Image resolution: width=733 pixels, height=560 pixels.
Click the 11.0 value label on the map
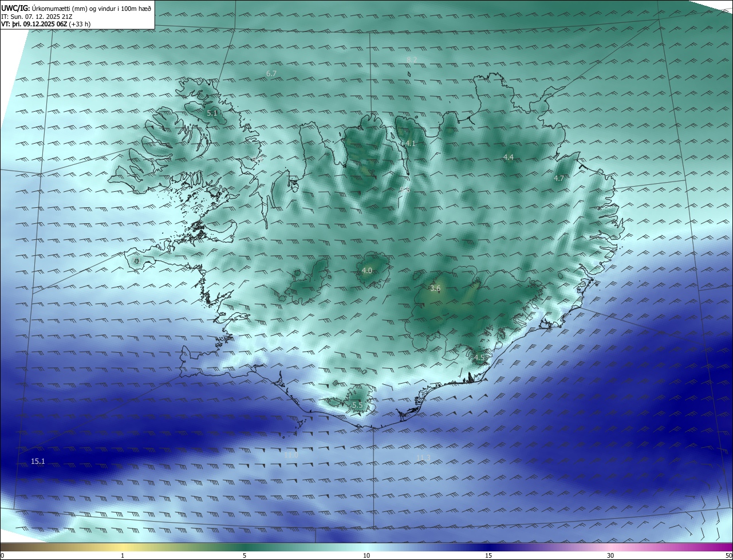291,455
